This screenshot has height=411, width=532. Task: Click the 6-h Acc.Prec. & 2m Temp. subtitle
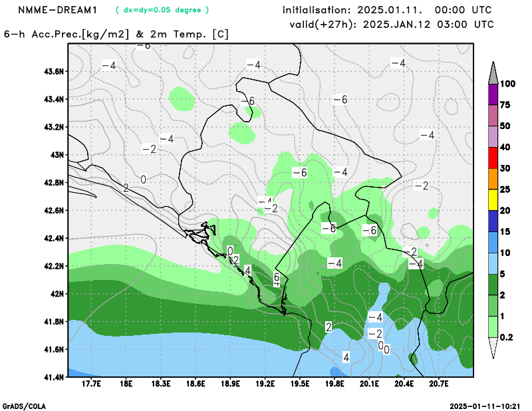point(116,35)
